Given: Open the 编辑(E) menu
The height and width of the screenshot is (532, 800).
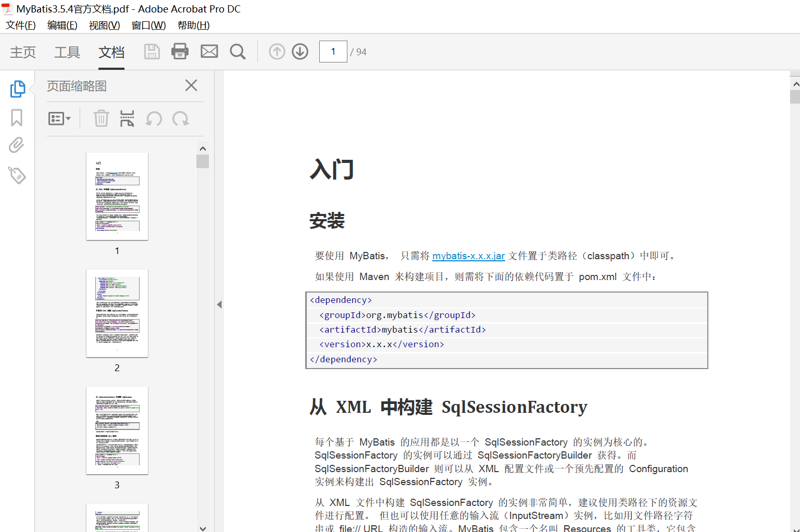Looking at the screenshot, I should 63,25.
